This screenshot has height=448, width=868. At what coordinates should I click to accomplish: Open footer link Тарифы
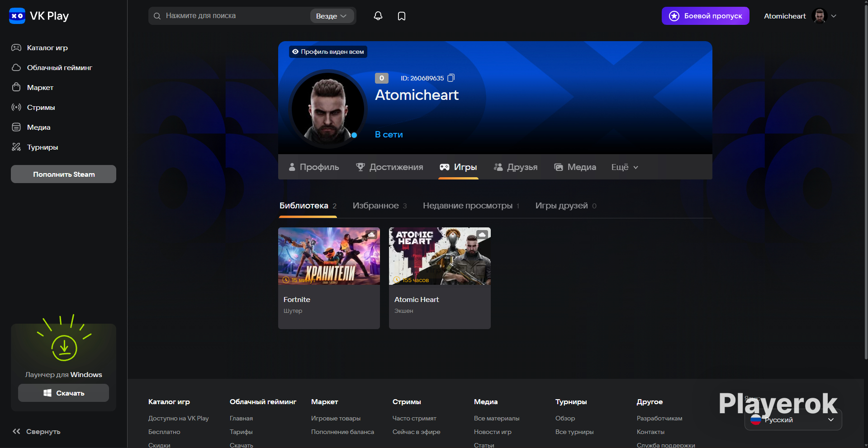coord(241,432)
